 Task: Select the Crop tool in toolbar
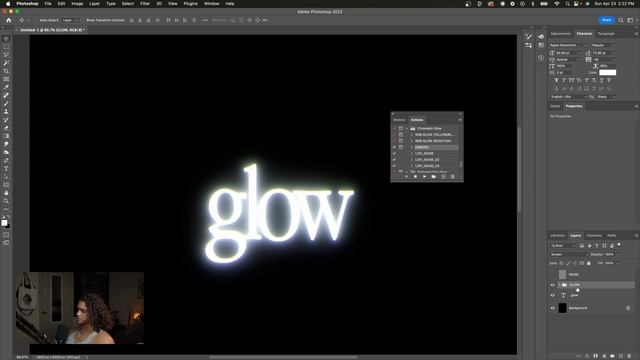pyautogui.click(x=6, y=71)
